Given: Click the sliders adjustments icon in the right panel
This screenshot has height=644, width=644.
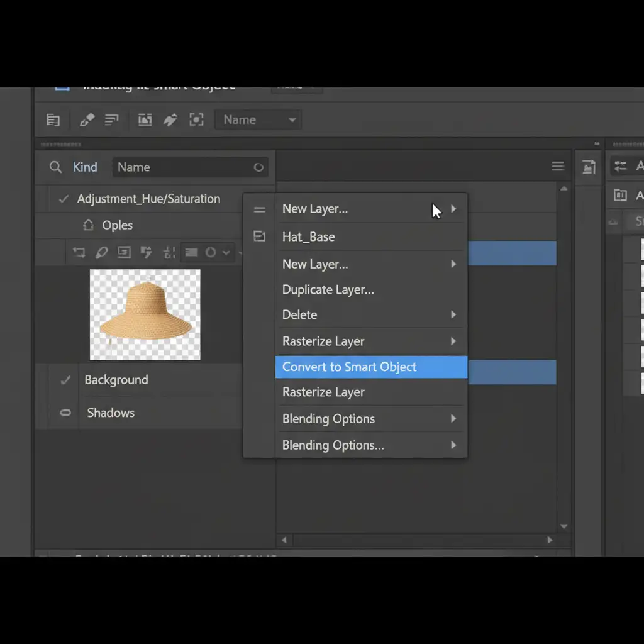Looking at the screenshot, I should coord(621,166).
